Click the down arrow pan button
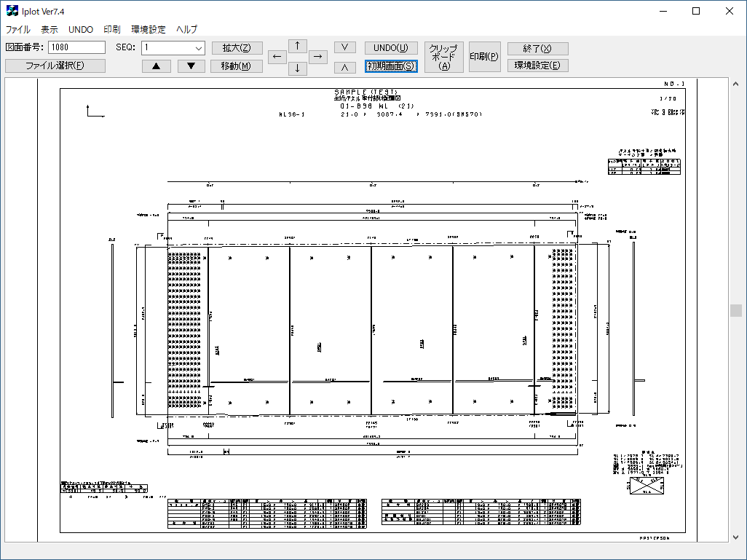Screen dimensions: 747x560 pos(297,68)
